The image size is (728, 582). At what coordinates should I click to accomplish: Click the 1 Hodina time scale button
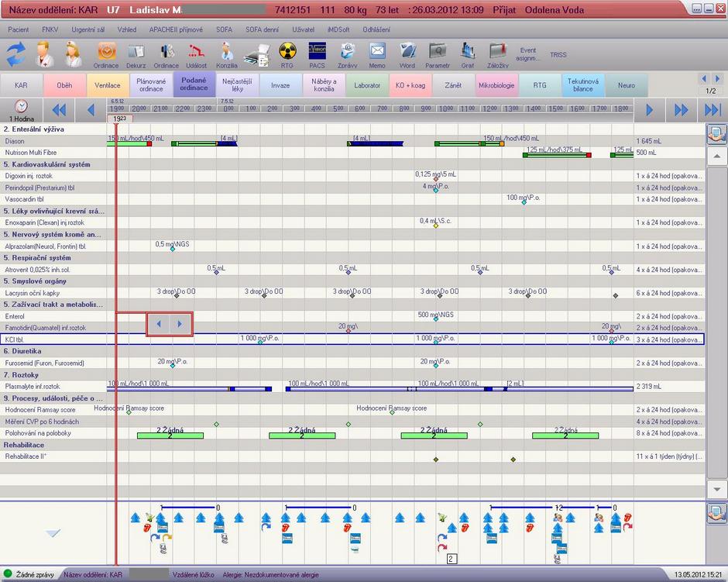[x=22, y=109]
